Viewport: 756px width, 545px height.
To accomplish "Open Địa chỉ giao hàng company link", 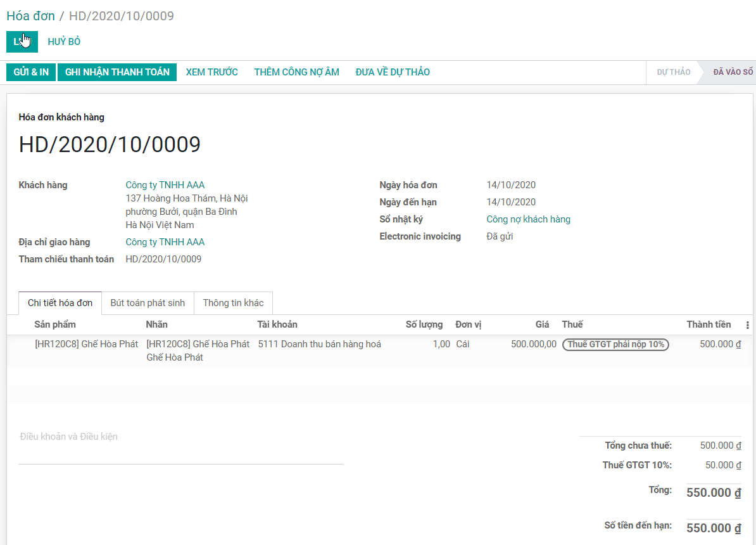I will (165, 242).
